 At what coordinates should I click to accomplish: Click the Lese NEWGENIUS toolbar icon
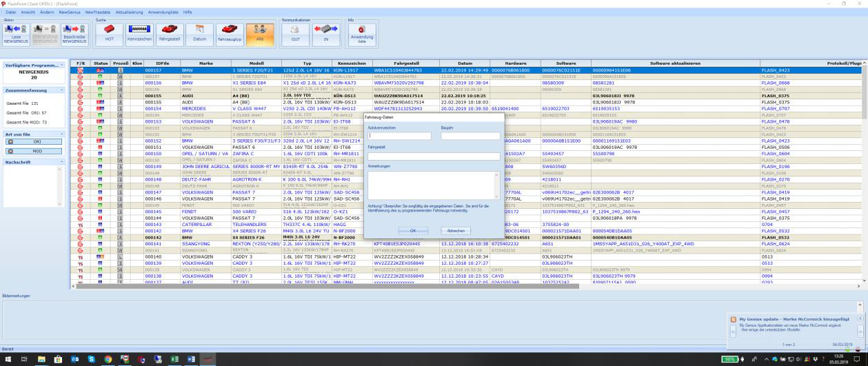coord(16,34)
